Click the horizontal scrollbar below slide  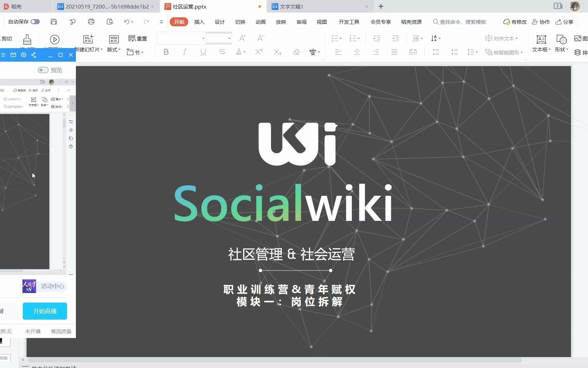(x=275, y=360)
